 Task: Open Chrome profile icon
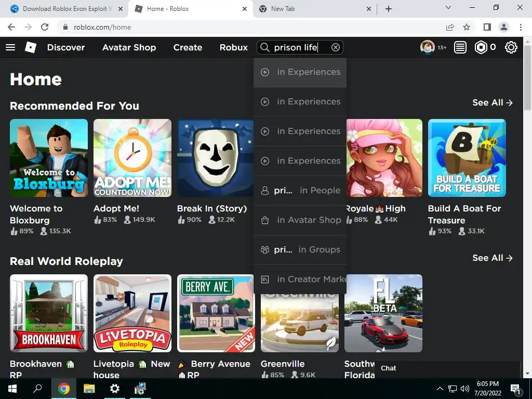tap(504, 27)
